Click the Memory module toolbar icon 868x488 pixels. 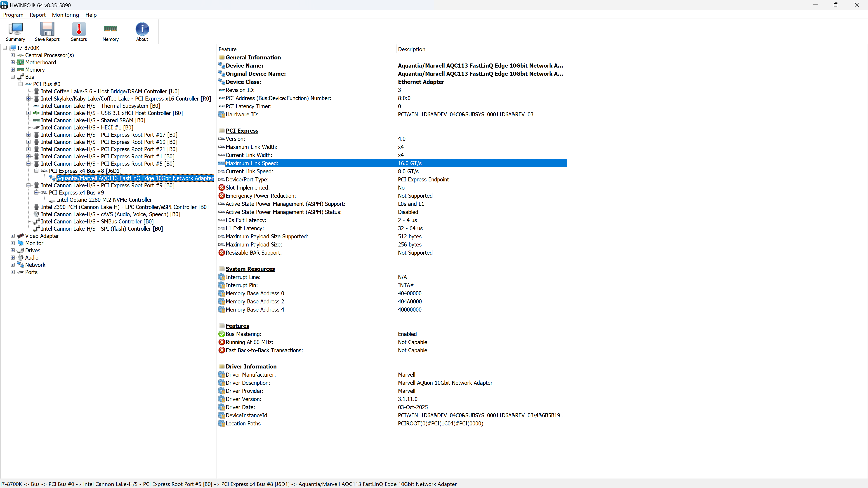click(110, 31)
